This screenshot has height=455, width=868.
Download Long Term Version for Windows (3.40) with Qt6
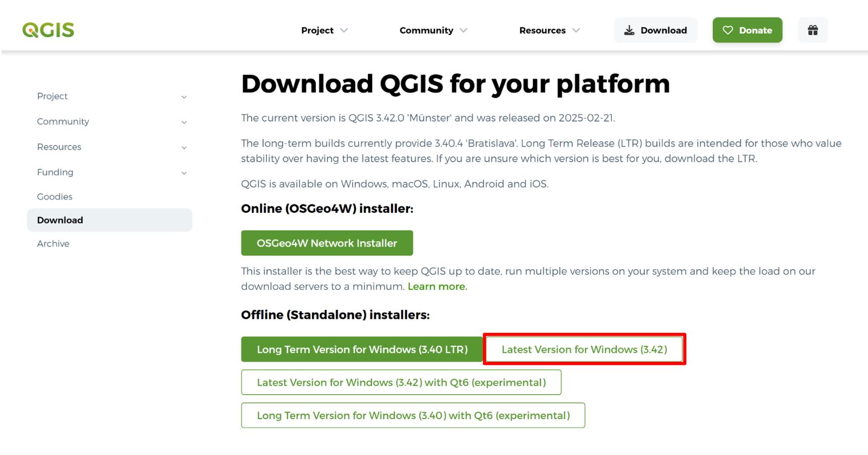(x=413, y=415)
